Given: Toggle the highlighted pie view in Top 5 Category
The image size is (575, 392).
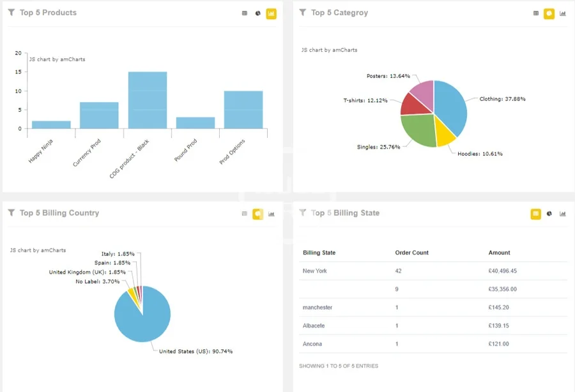Looking at the screenshot, I should pos(549,13).
